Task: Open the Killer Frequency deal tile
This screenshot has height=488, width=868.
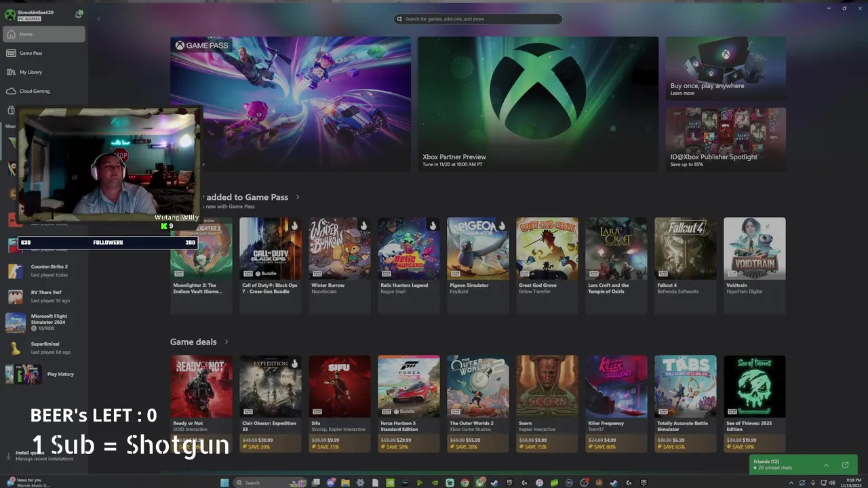Action: click(x=616, y=403)
